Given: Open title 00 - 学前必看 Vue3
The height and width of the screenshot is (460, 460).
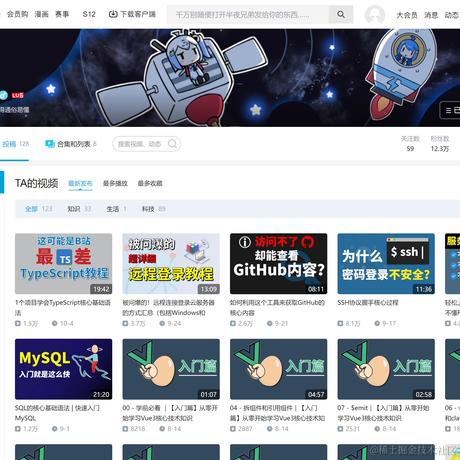Looking at the screenshot, I should point(170,413).
